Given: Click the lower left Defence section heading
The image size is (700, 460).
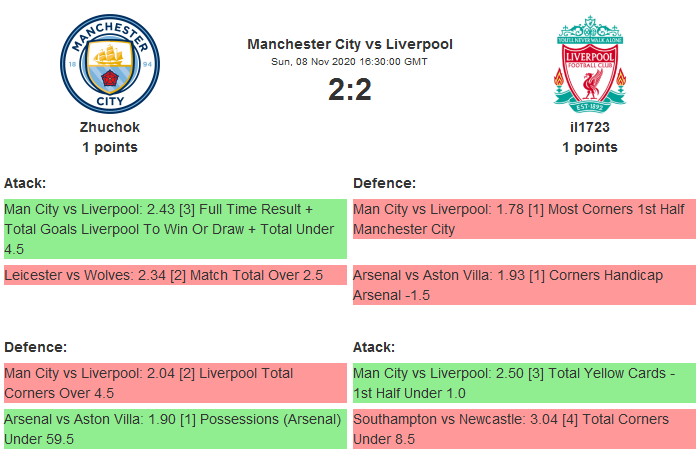Looking at the screenshot, I should tap(35, 347).
